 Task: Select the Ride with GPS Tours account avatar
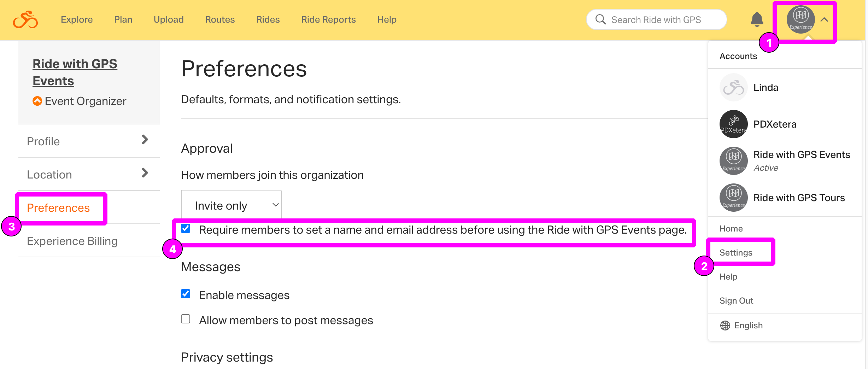point(734,198)
